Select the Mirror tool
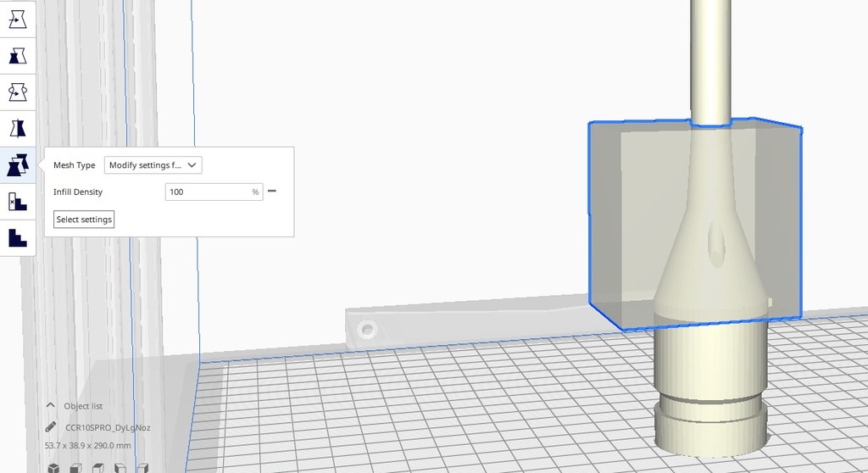Image resolution: width=868 pixels, height=473 pixels. click(x=18, y=129)
